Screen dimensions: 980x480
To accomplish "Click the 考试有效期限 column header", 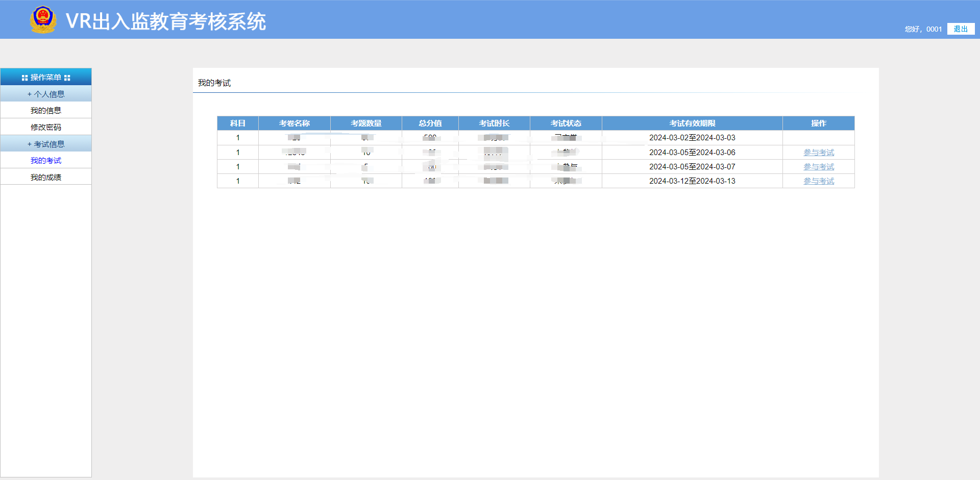I will pyautogui.click(x=692, y=123).
